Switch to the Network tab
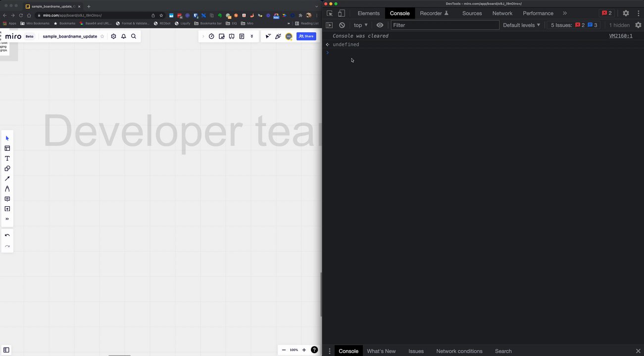This screenshot has height=356, width=644. coord(502,13)
